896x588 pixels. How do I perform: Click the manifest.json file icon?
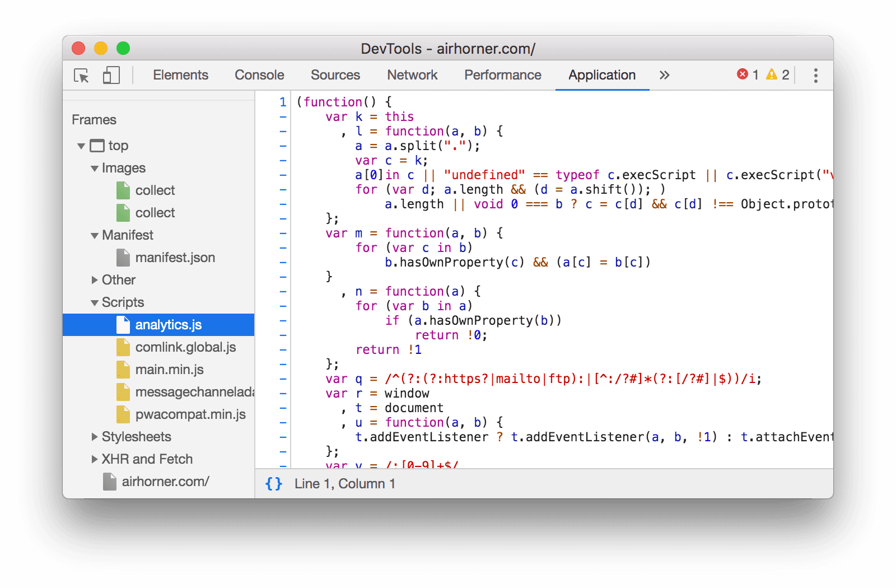[123, 257]
